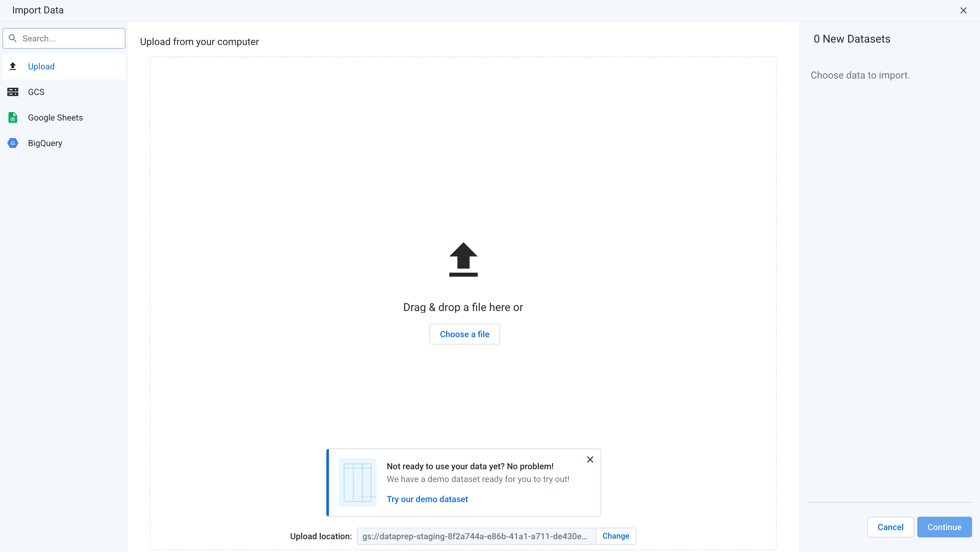Click the search magnifier icon

tap(12, 38)
